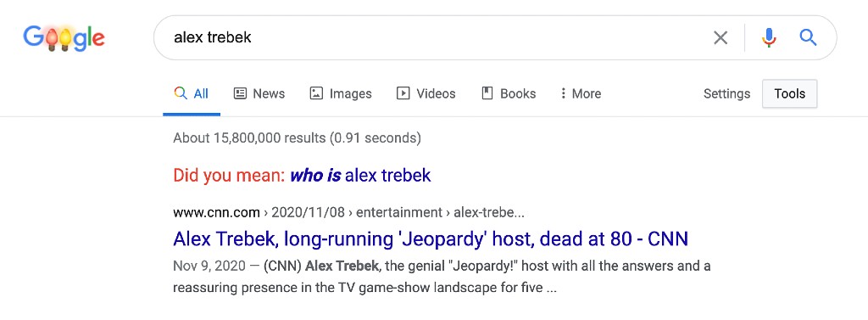Open CNN Alex Trebek headline link
Screen dimensions: 868x320
tap(430, 239)
